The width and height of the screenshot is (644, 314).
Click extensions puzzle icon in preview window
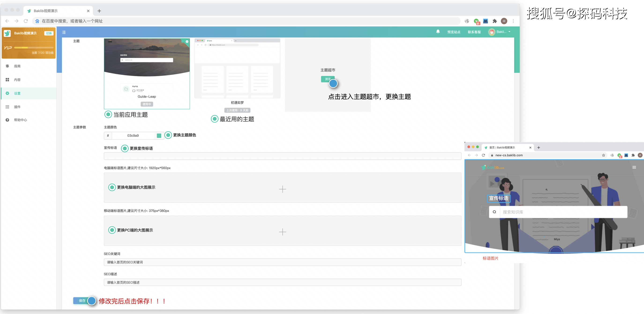click(633, 155)
